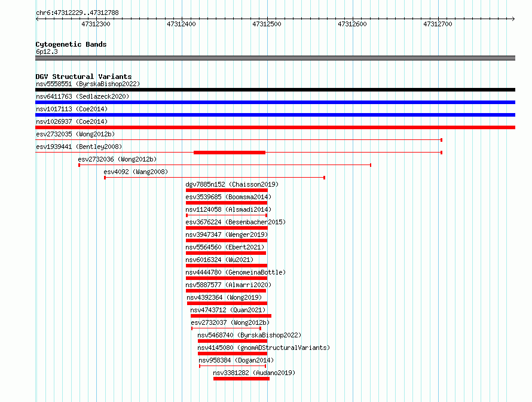This screenshot has height=402, width=532.
Task: Open nsv6016324 (Wu2021) variant label
Action: (219, 260)
